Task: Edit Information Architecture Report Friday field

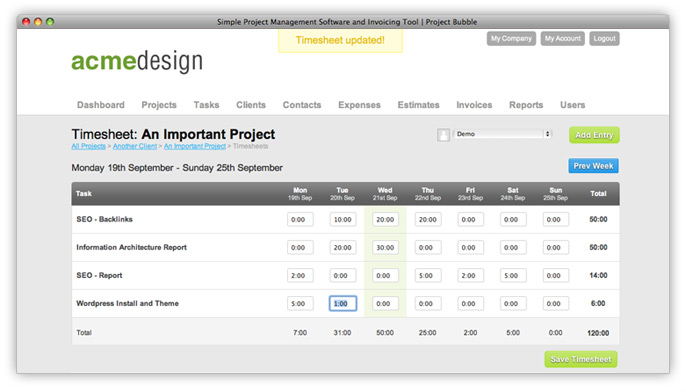Action: coord(470,247)
